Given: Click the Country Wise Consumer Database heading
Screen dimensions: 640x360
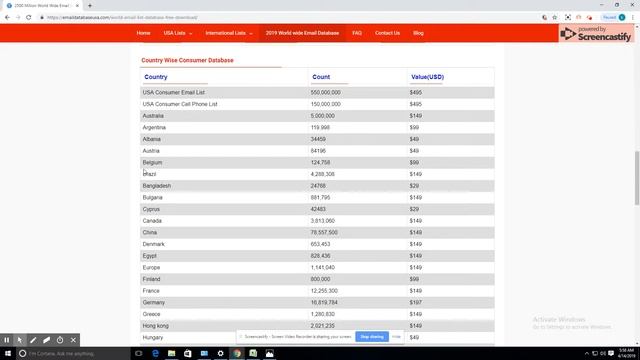Looking at the screenshot, I should (187, 60).
